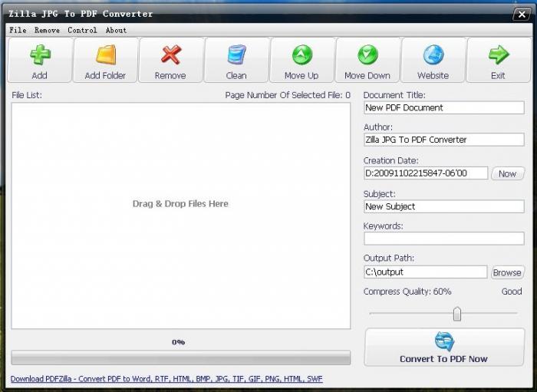This screenshot has width=537, height=392.
Task: Click the Now button beside Creation Date
Action: 507,173
